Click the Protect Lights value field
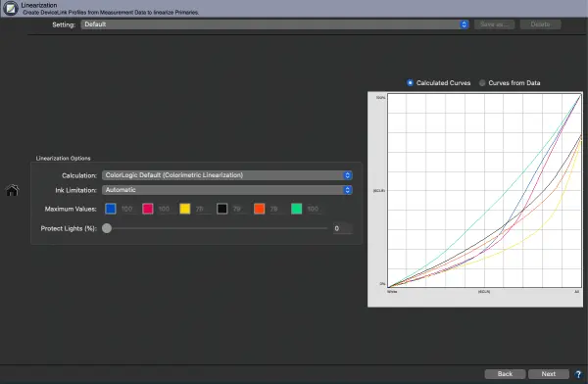This screenshot has height=384, width=588. tap(342, 228)
